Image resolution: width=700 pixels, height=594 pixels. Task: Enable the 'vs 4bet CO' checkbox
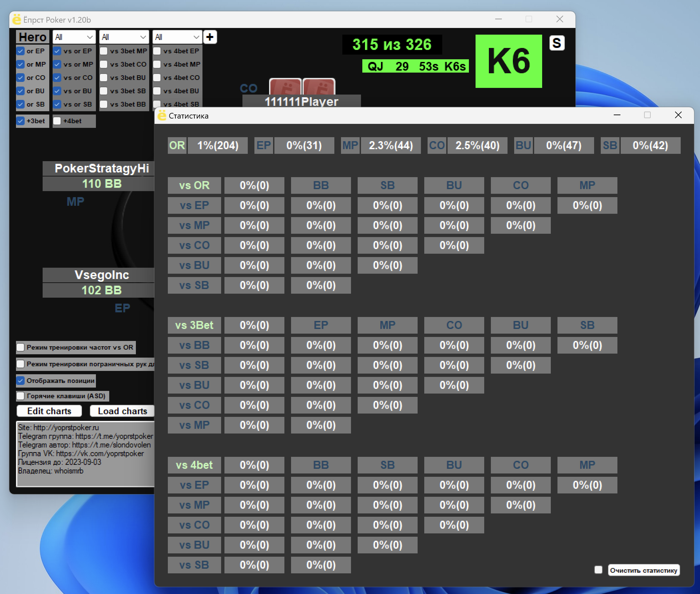157,78
